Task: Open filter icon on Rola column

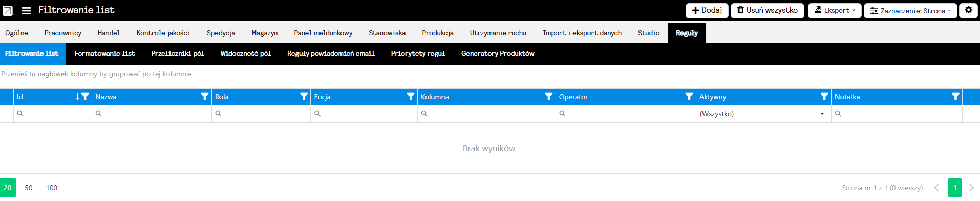Action: pos(304,96)
